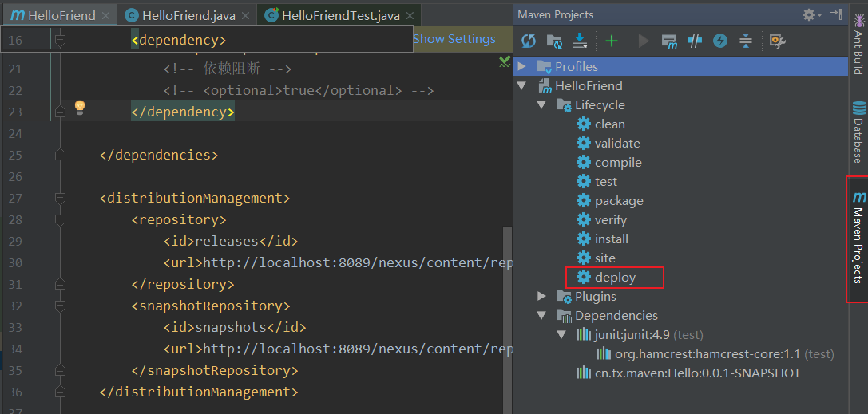The image size is (868, 414).
Task: Click fold marker at line 23
Action: click(x=60, y=112)
